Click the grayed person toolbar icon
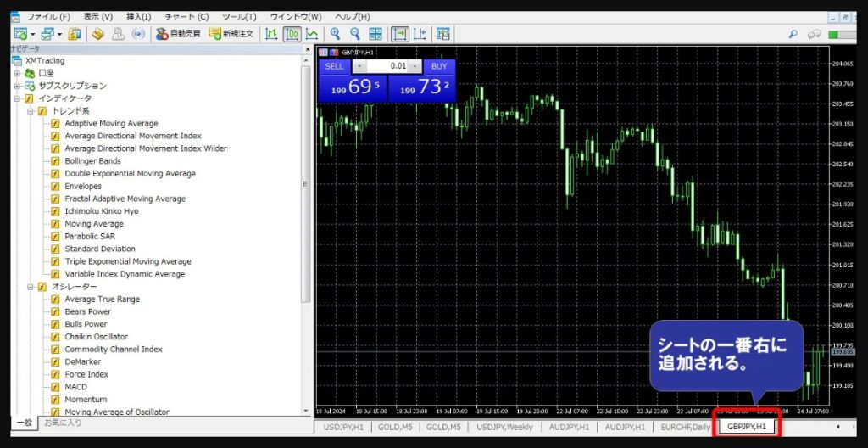868x448 pixels. point(118,35)
